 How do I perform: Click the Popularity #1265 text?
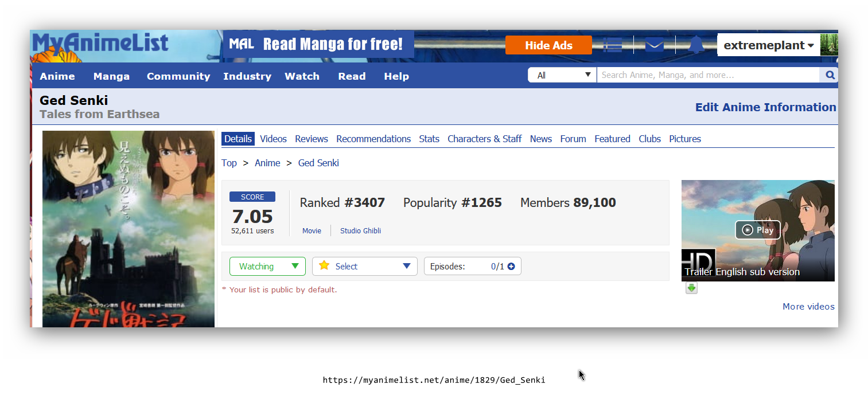tap(453, 202)
